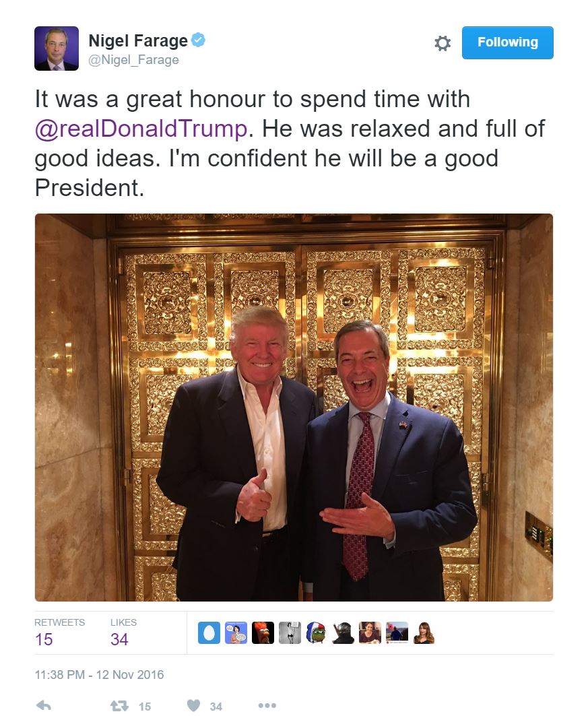Open the three-dots more options menu
This screenshot has width=588, height=716.
pyautogui.click(x=267, y=705)
